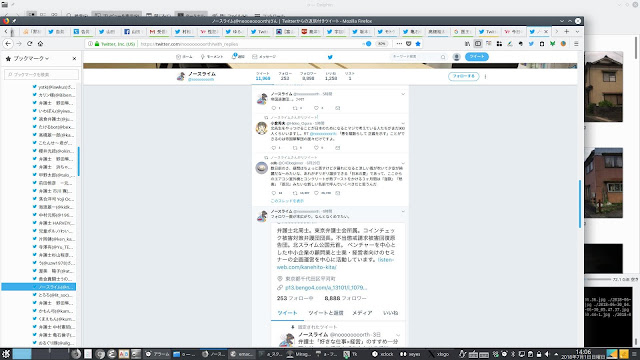The image size is (640, 360).
Task: Open chevron menu on フォロワー数 tweet
Action: (x=403, y=211)
